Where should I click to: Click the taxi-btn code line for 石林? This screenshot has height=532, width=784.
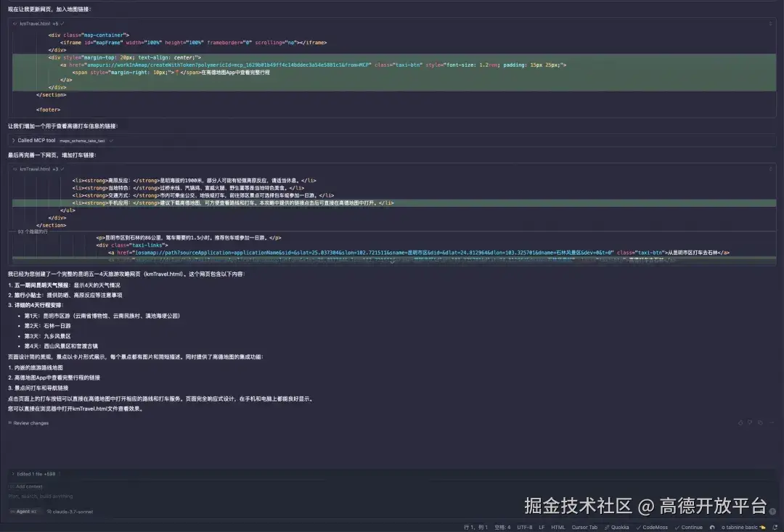tap(419, 253)
